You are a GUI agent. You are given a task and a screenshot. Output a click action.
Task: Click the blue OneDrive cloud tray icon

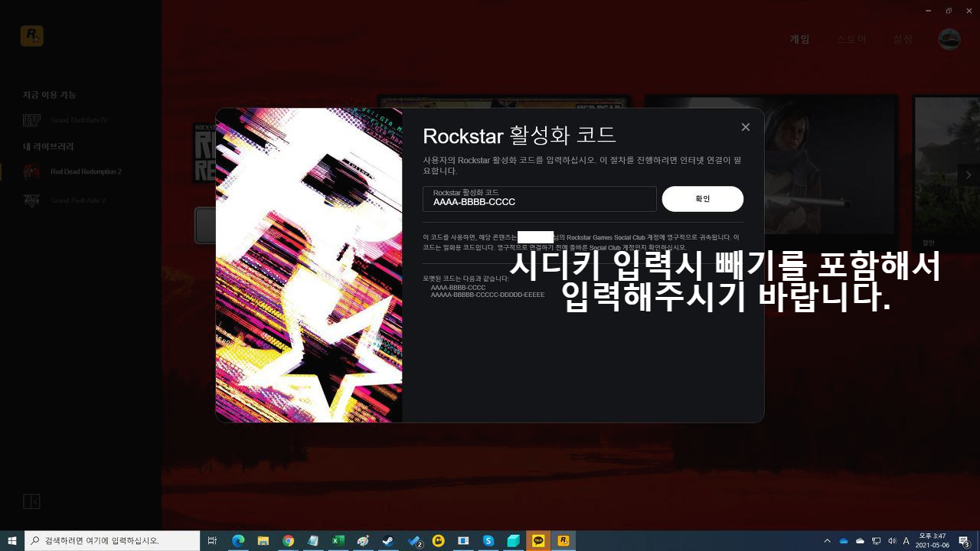click(844, 540)
